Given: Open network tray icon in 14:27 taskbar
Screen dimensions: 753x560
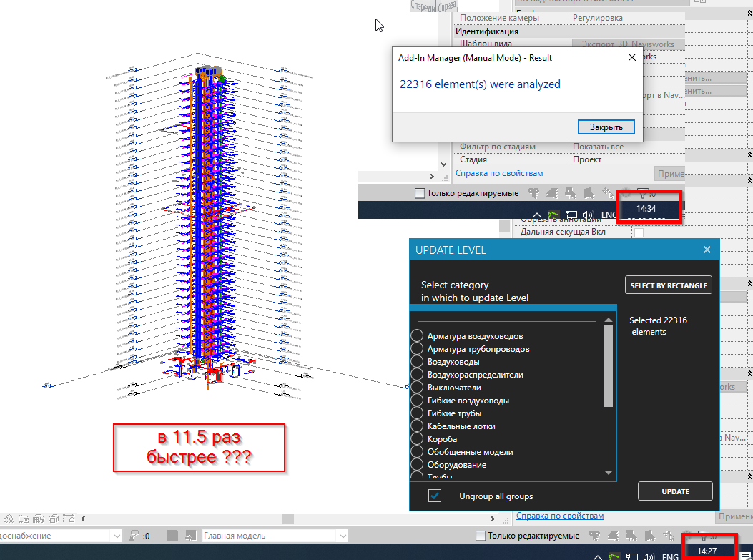Looking at the screenshot, I should tap(632, 556).
